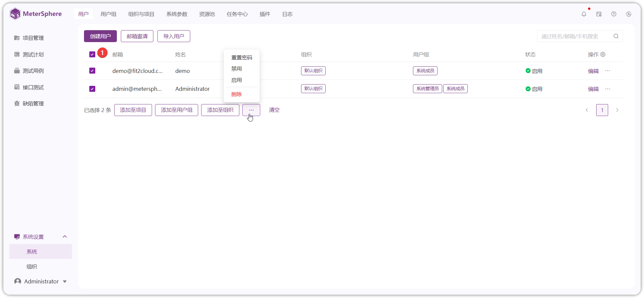
Task: Click 清空 to clear selection
Action: [274, 110]
